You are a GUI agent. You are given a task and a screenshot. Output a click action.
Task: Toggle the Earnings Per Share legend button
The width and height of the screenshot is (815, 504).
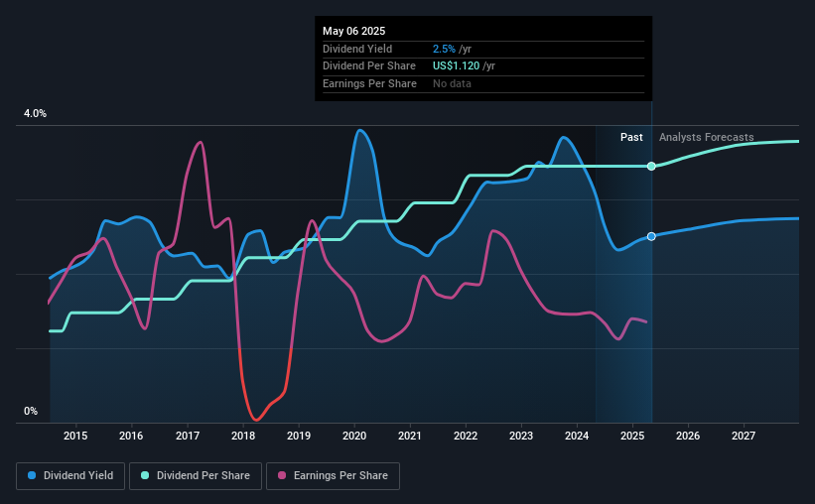point(333,476)
